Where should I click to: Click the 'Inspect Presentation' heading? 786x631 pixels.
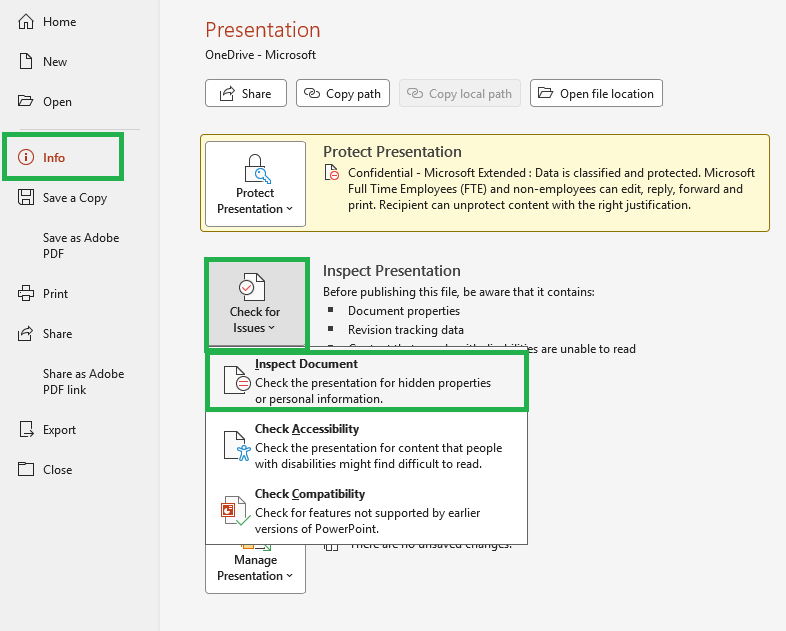(391, 271)
